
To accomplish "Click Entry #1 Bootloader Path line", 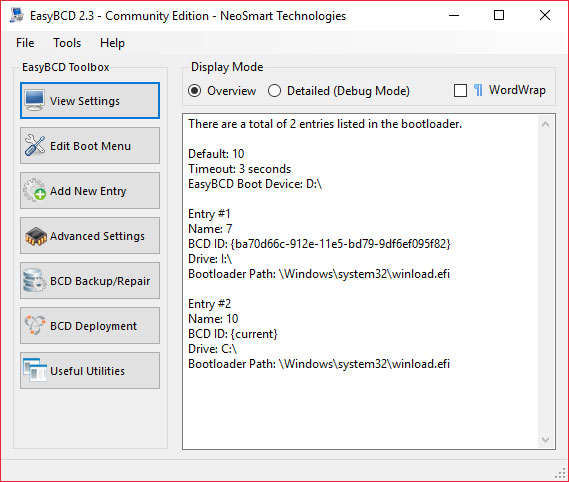I will 319,274.
